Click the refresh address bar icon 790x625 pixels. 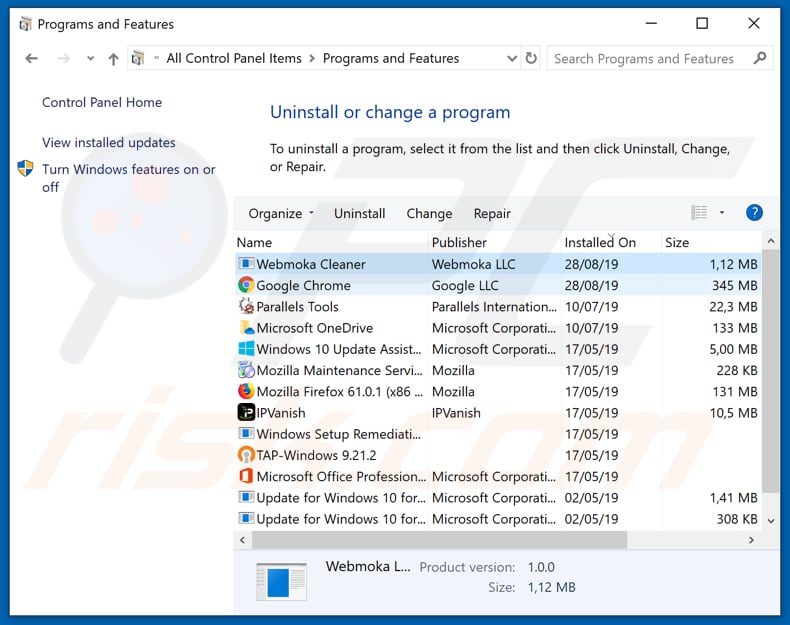coord(531,58)
